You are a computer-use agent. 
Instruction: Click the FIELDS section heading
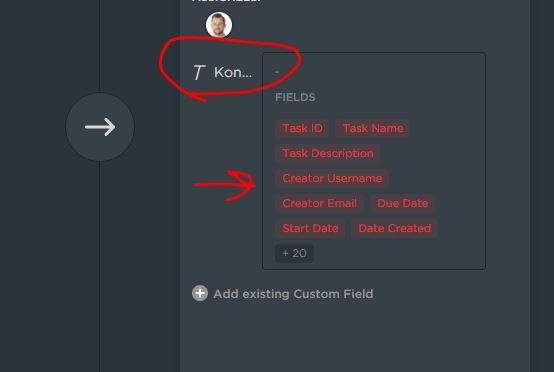pos(295,98)
